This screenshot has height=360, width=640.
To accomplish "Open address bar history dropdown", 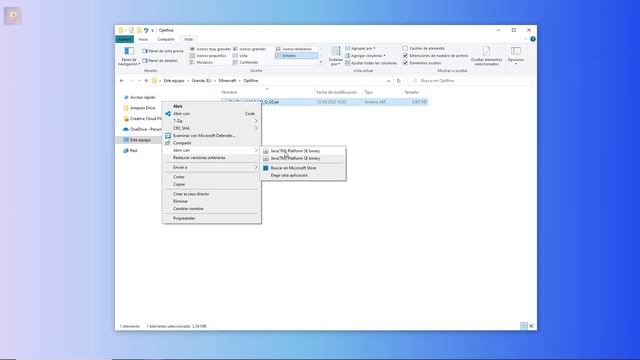I will (388, 81).
